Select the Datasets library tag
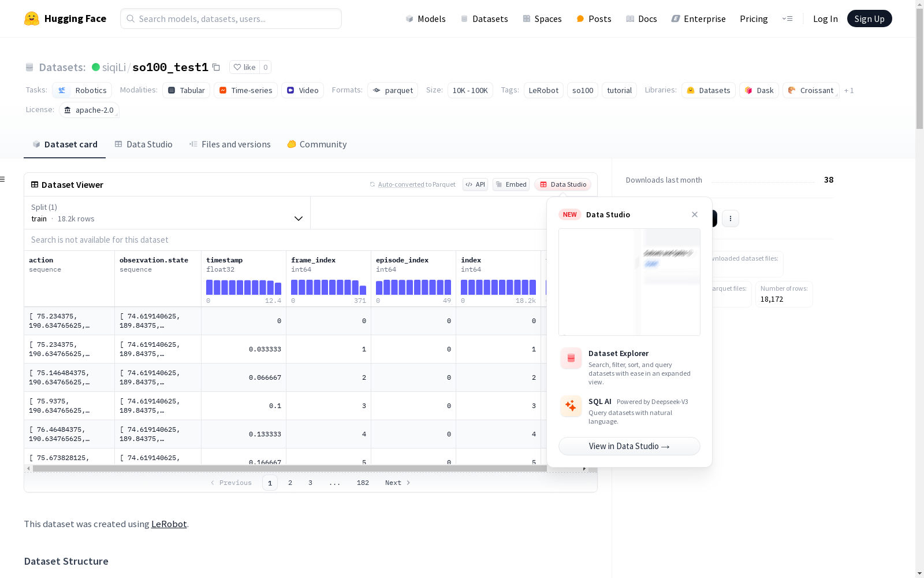 point(709,90)
